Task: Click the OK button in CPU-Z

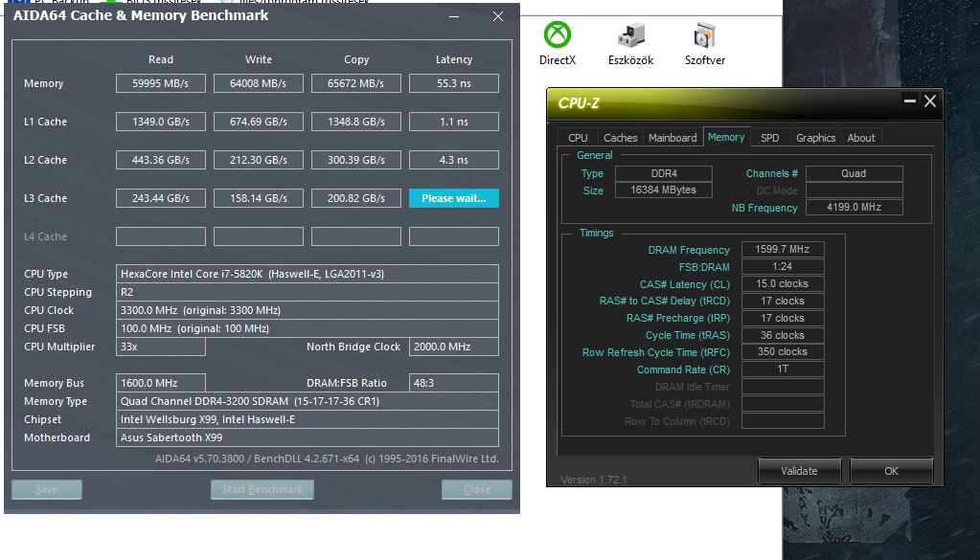Action: (891, 471)
